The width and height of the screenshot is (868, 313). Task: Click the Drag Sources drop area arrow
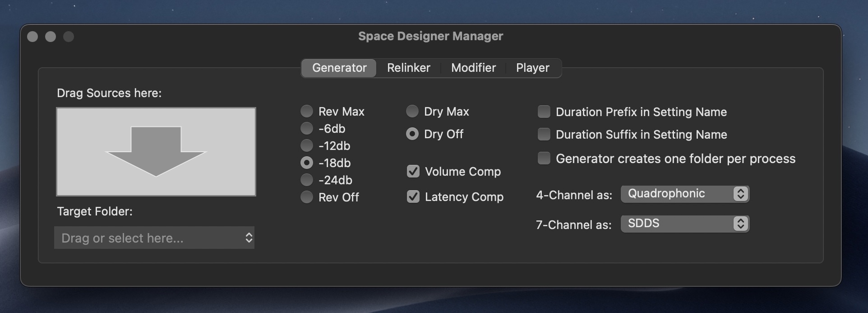156,152
